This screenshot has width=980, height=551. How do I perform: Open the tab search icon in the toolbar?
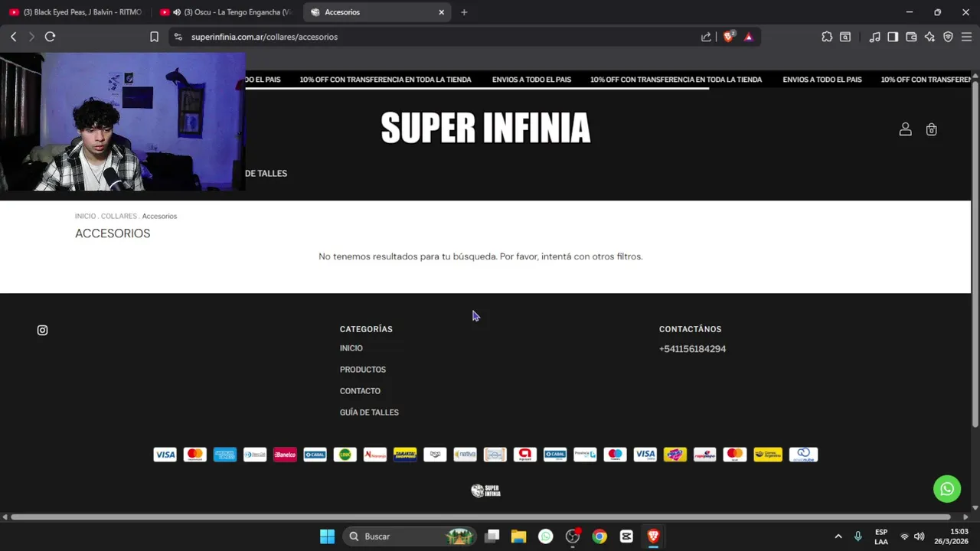[845, 37]
